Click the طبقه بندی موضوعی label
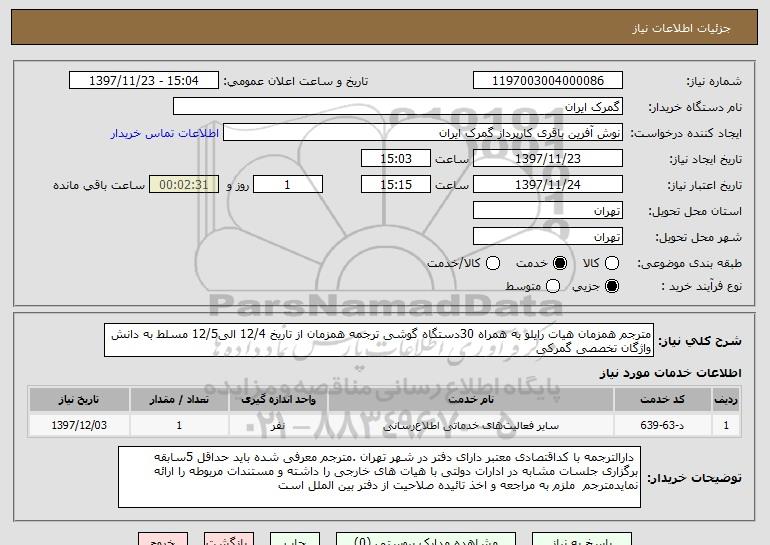Viewport: 770px width, 545px height. [689, 264]
